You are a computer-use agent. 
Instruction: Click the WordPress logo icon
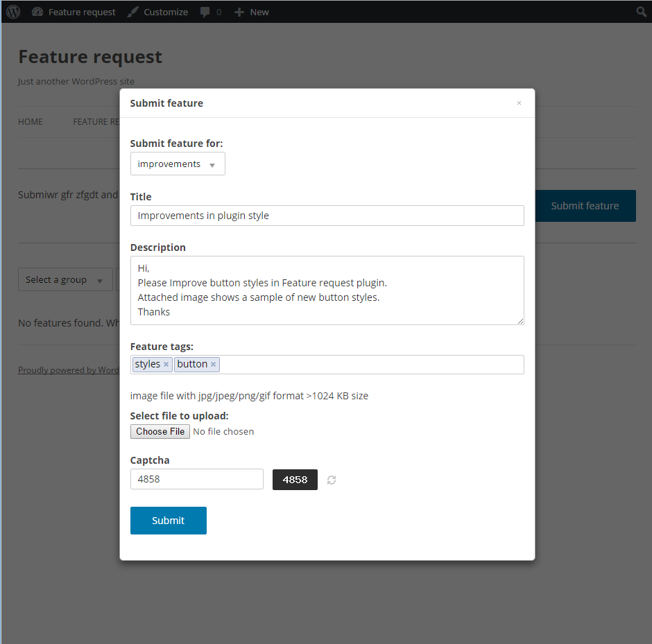[x=13, y=12]
